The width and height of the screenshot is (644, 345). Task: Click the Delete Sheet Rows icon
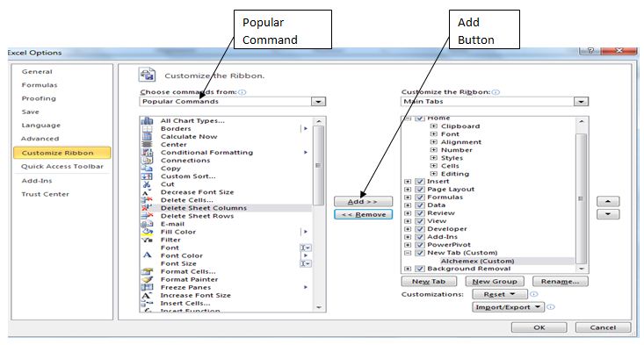(x=147, y=216)
